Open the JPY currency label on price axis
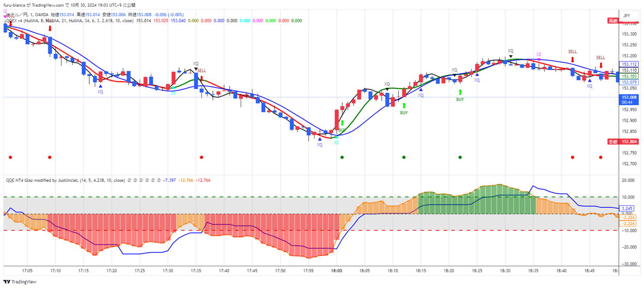This screenshot has height=288, width=644. click(x=627, y=16)
